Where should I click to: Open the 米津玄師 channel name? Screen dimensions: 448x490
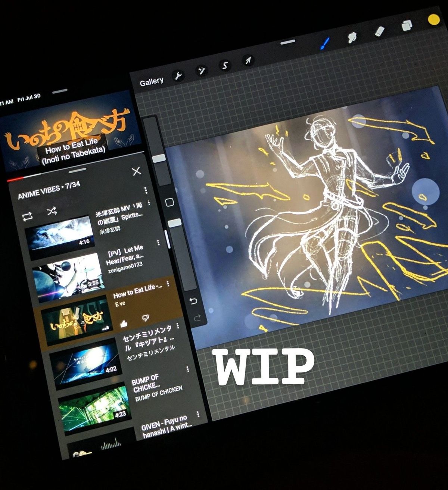coord(110,230)
